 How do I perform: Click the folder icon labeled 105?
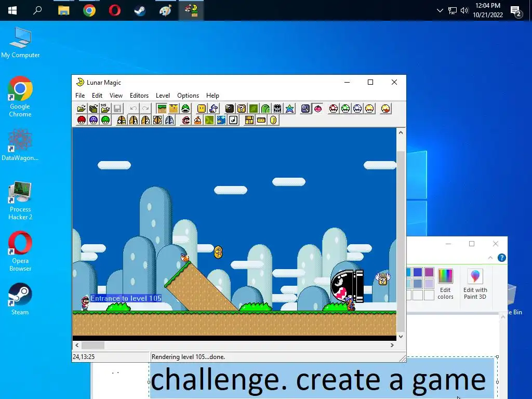pyautogui.click(x=105, y=109)
